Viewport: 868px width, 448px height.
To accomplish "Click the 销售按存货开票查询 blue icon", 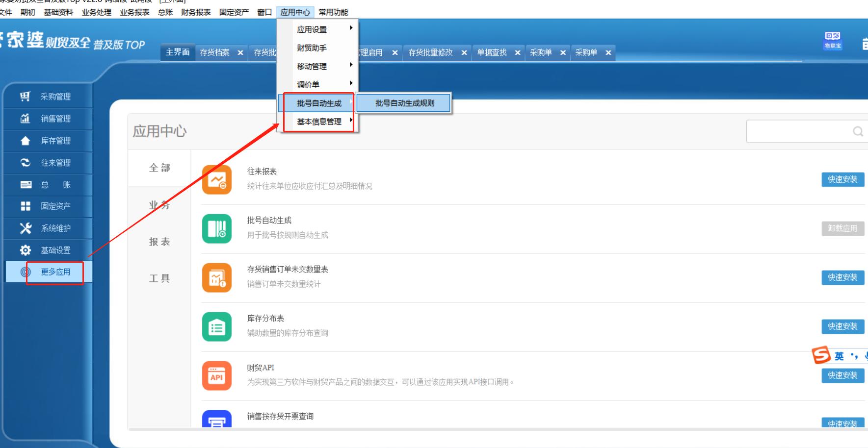I will (x=217, y=419).
